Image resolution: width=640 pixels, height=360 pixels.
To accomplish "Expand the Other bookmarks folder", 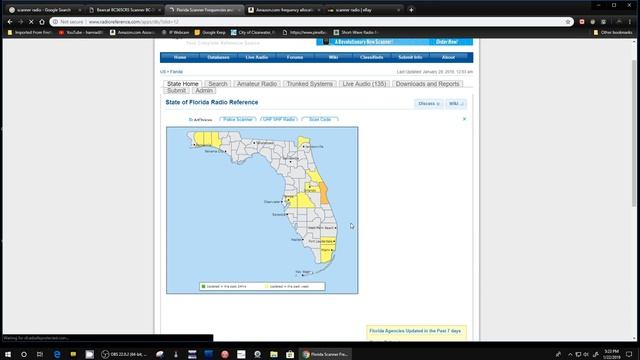I will pos(613,32).
